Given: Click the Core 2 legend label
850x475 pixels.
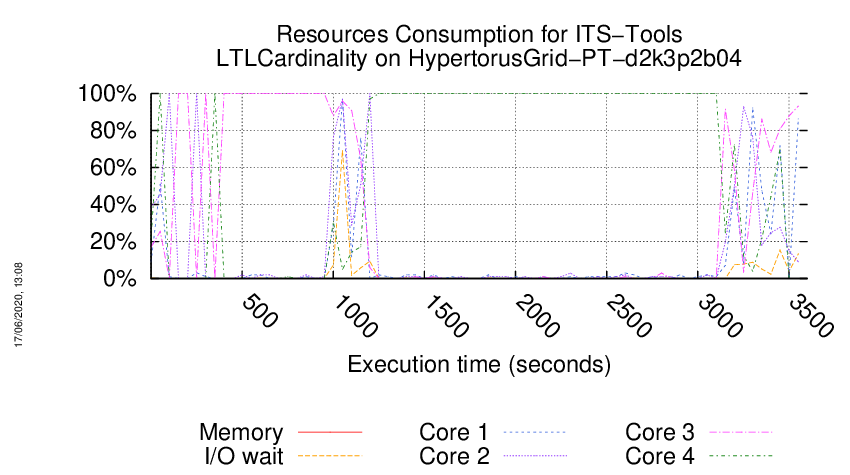Looking at the screenshot, I should (x=454, y=456).
